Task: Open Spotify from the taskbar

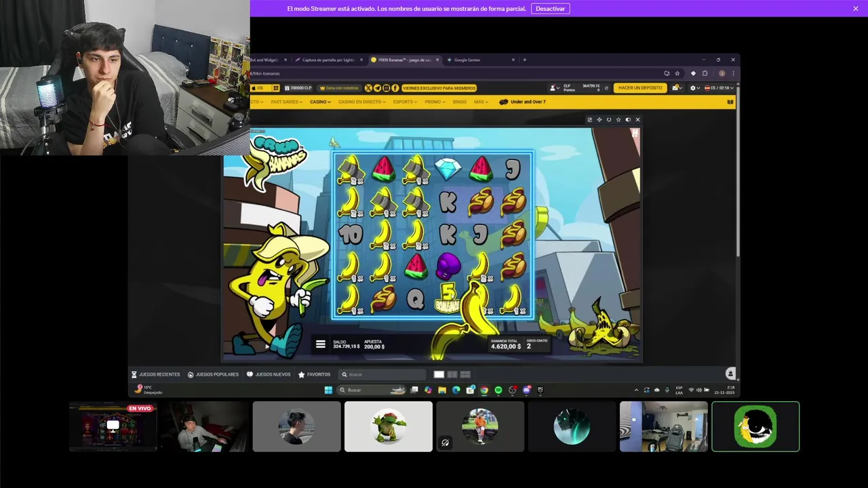Action: coord(498,390)
